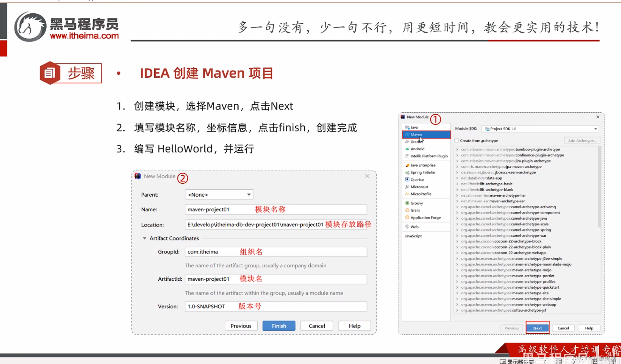621x364 pixels.
Task: Select the IntelliJ Platform Plugin type
Action: tap(429, 156)
